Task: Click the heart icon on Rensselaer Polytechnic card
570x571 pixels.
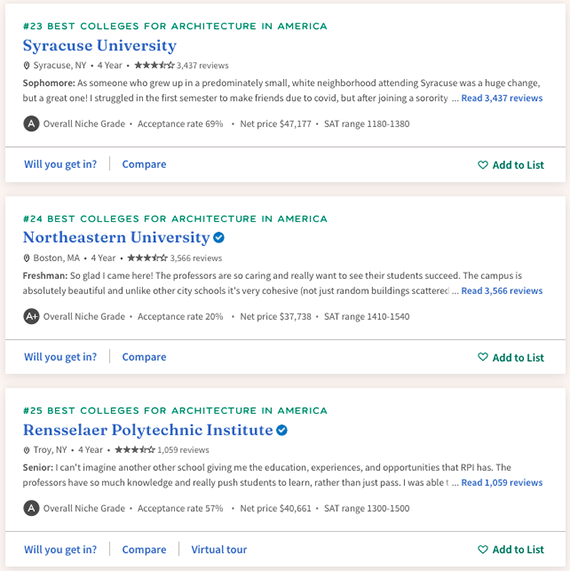Action: [483, 549]
